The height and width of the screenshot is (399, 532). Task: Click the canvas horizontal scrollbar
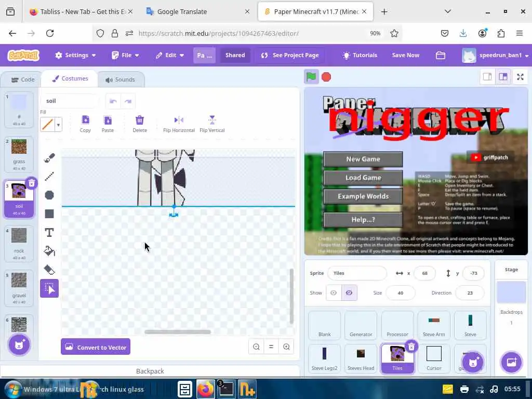tap(178, 332)
